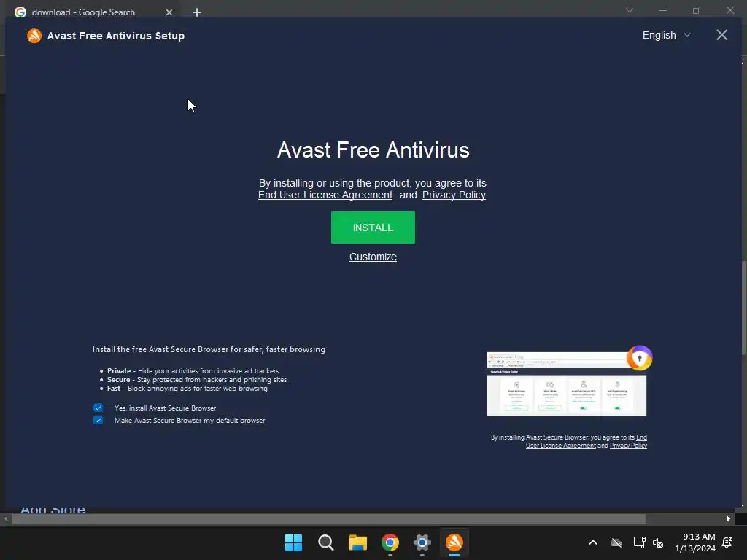Expand the English language dropdown
This screenshot has height=560, width=747.
point(666,35)
